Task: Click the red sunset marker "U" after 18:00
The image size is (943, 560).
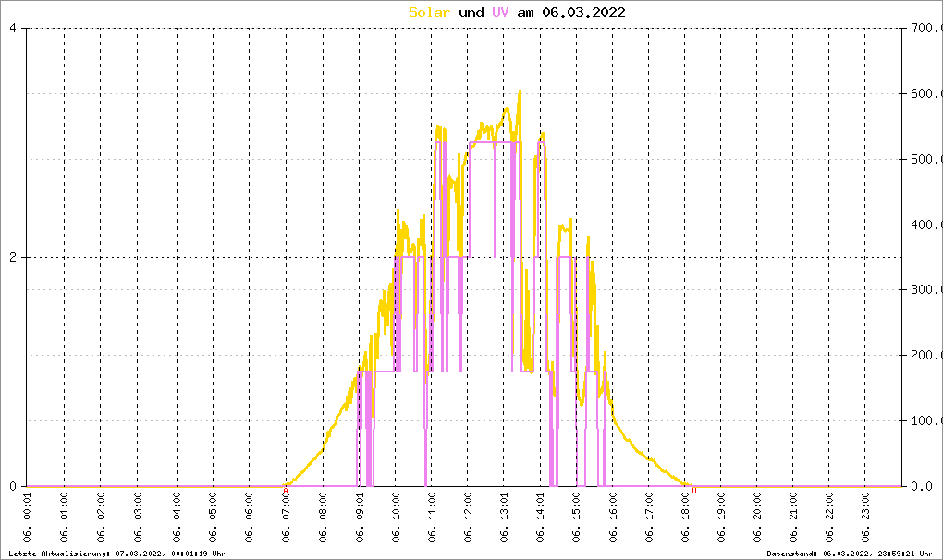Action: (694, 491)
